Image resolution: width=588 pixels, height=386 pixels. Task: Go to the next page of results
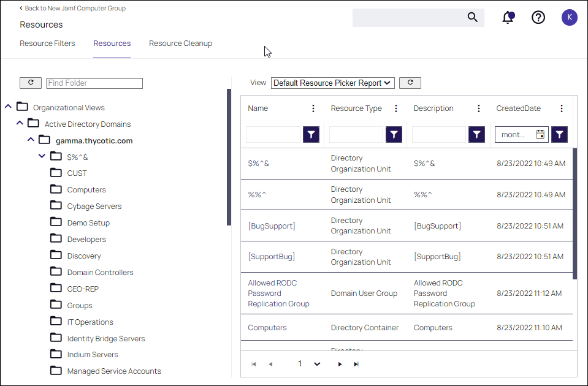tap(340, 363)
